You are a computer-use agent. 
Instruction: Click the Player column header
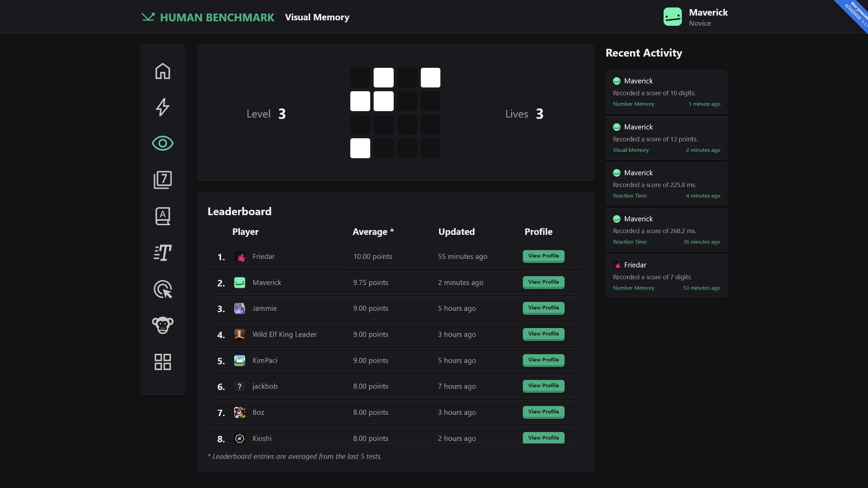pos(245,232)
